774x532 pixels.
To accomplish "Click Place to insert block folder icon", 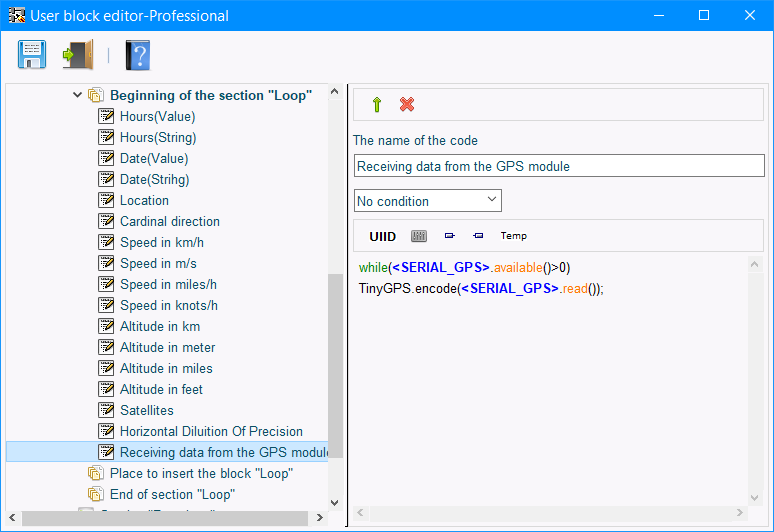I will pos(96,473).
